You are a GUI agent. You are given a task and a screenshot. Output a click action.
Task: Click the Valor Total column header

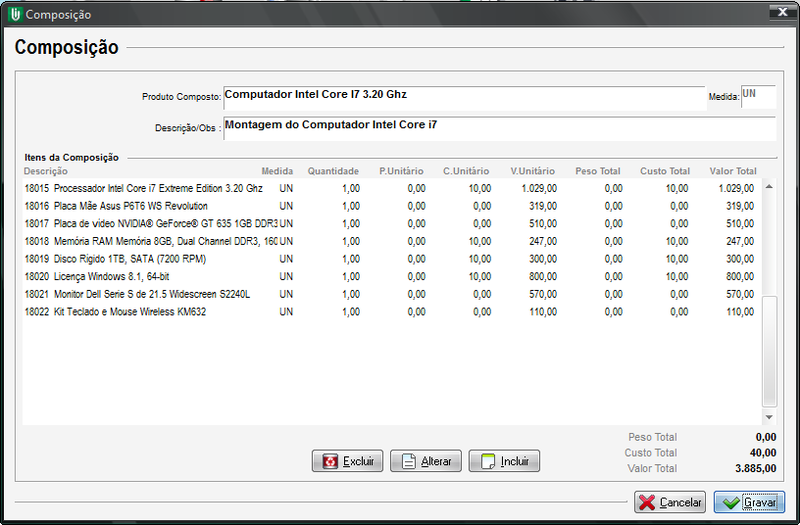point(732,171)
